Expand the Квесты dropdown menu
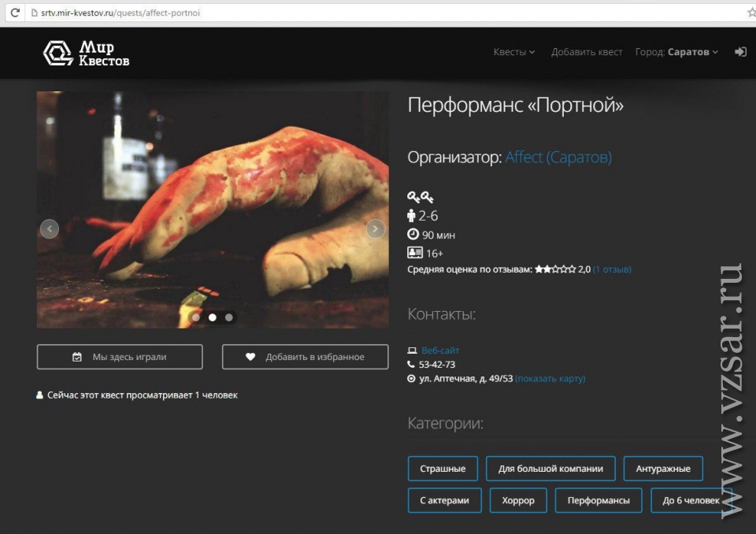Screen dimensions: 756x534 pos(513,52)
